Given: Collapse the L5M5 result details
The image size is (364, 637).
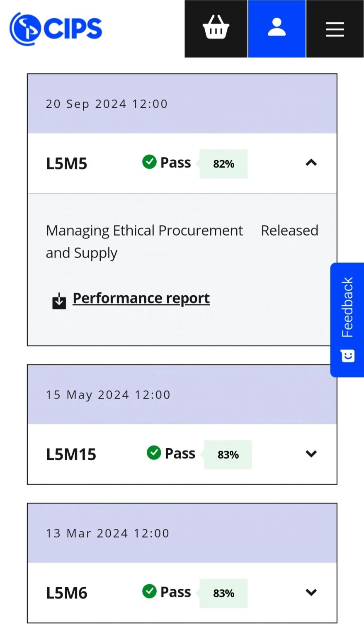Looking at the screenshot, I should [311, 163].
